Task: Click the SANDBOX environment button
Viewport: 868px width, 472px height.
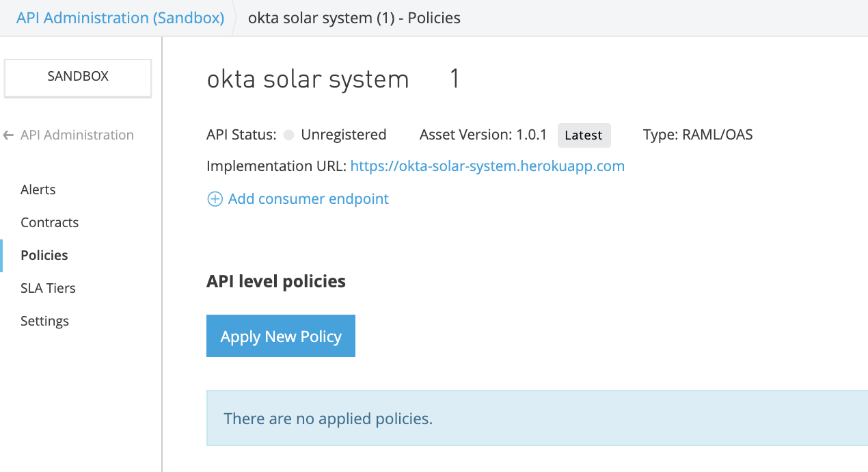Action: [78, 77]
